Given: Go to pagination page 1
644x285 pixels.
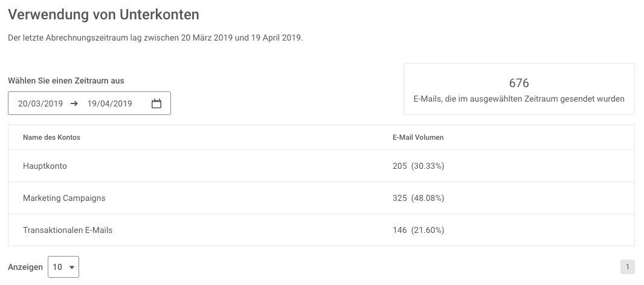Looking at the screenshot, I should 627,267.
